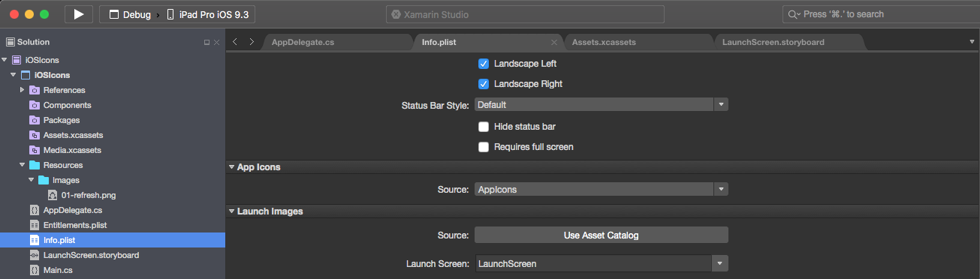Click the 01-refresh.png file icon
The width and height of the screenshot is (980, 279).
tap(53, 195)
